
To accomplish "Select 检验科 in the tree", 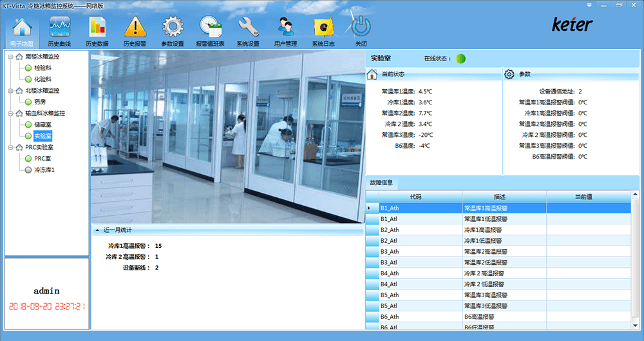I will [x=43, y=68].
